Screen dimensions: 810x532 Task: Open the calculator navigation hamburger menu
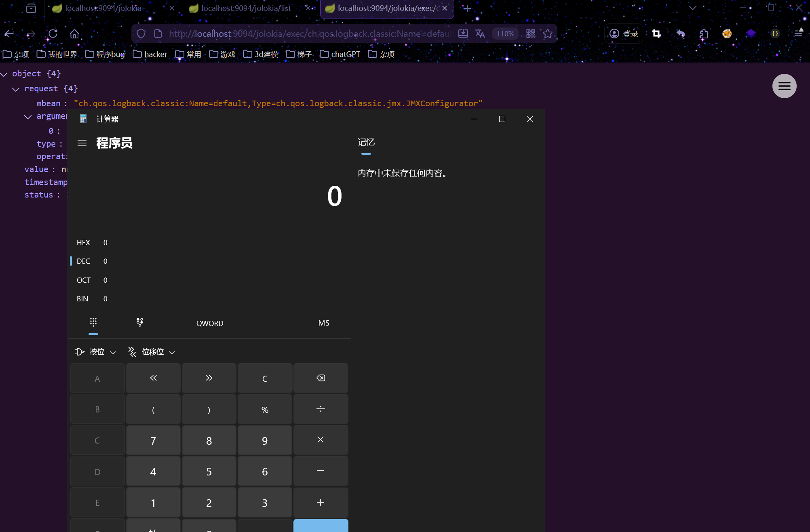pyautogui.click(x=82, y=143)
